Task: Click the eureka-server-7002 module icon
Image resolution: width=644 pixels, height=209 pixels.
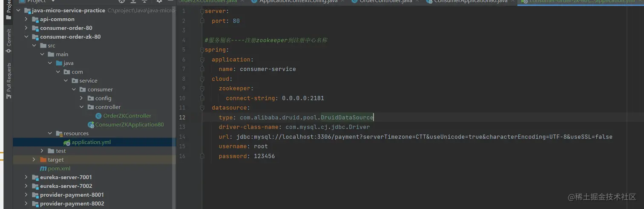Action: coord(35,186)
